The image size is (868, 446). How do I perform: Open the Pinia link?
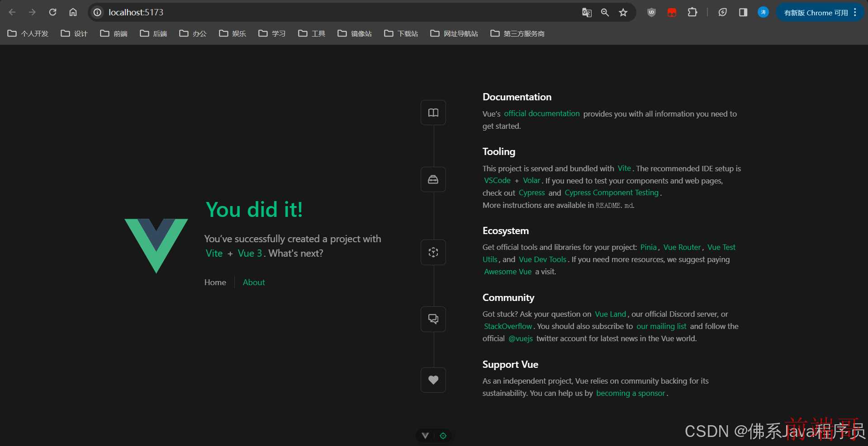point(648,248)
